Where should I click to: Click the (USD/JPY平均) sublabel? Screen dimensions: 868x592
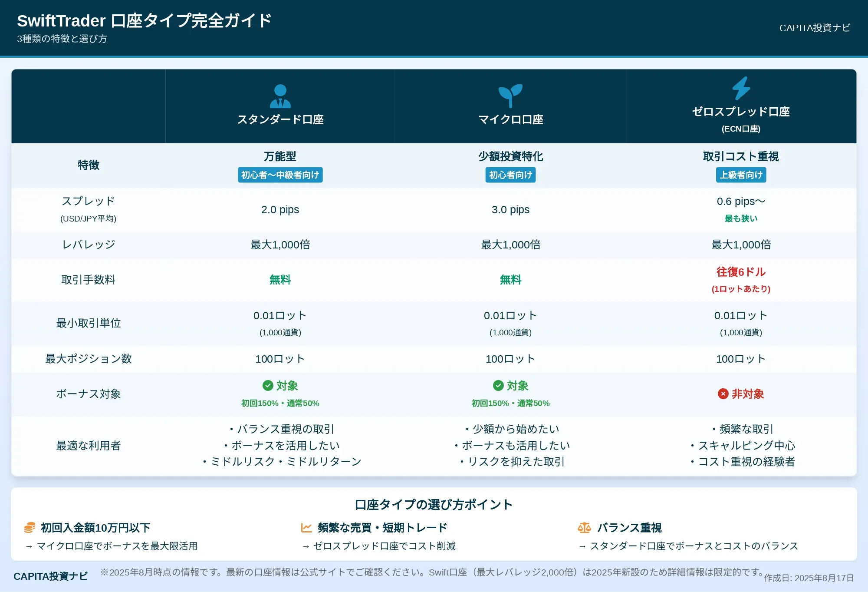[x=88, y=218]
